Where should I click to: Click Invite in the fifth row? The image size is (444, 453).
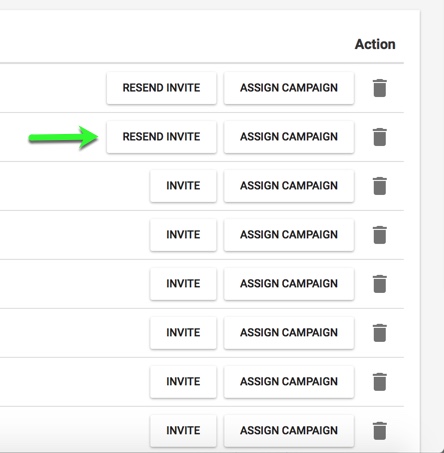[183, 284]
